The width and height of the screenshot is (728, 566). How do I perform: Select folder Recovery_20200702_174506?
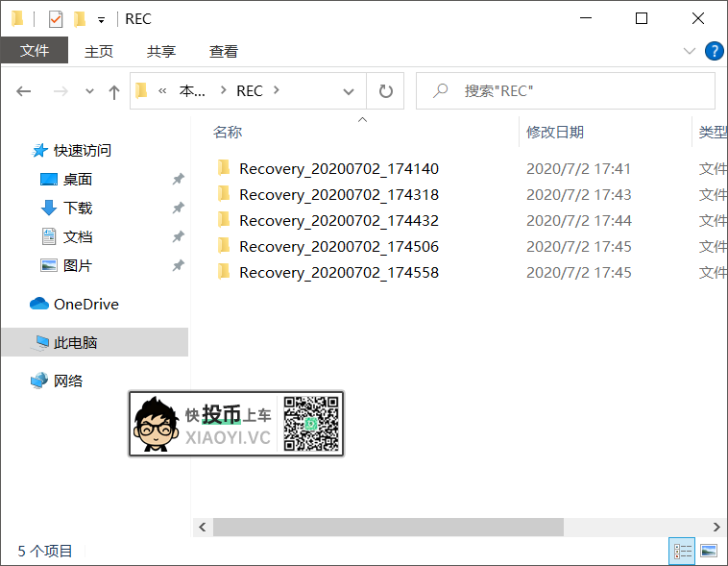tap(338, 247)
